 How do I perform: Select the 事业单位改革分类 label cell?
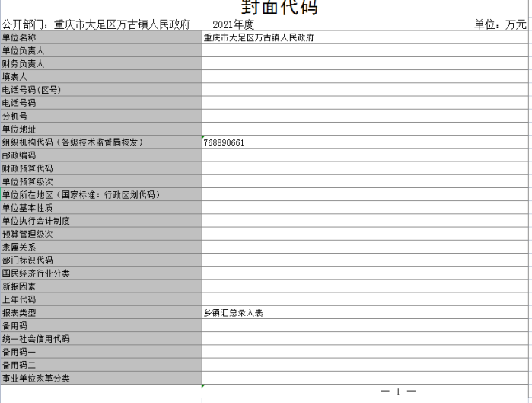(x=101, y=379)
